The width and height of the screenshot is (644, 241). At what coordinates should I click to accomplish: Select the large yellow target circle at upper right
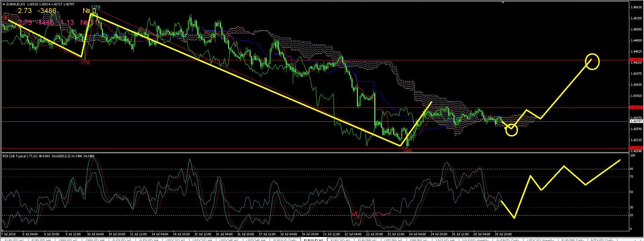(x=592, y=62)
